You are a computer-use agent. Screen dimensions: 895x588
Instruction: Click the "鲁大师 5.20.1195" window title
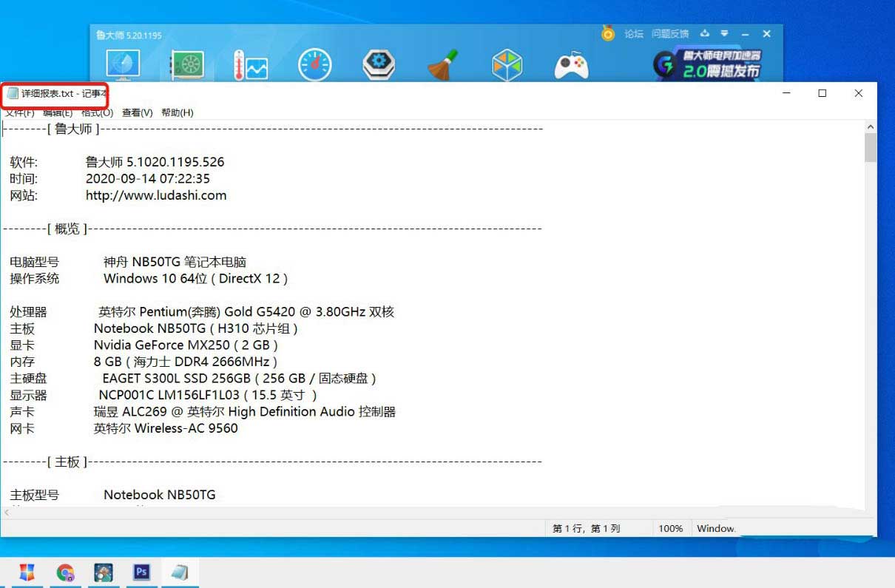(x=129, y=35)
